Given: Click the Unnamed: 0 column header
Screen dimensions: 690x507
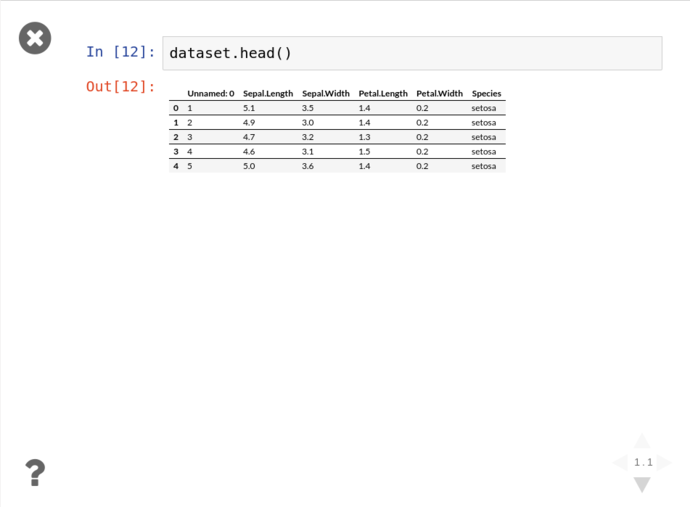Looking at the screenshot, I should click(211, 94).
